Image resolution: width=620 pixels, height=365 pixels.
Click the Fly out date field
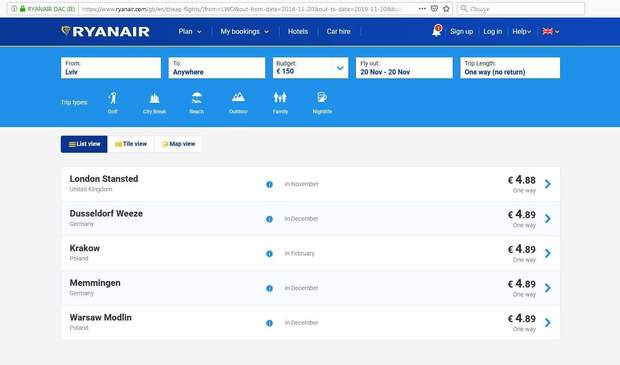pyautogui.click(x=404, y=68)
